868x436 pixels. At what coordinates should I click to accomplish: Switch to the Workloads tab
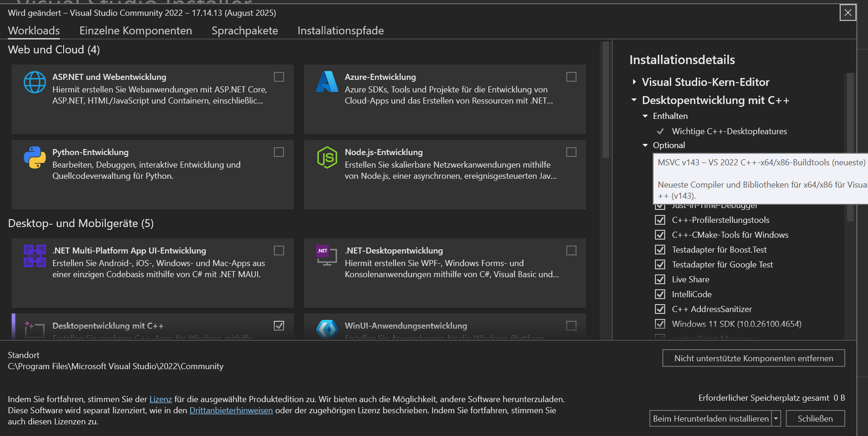(x=34, y=31)
